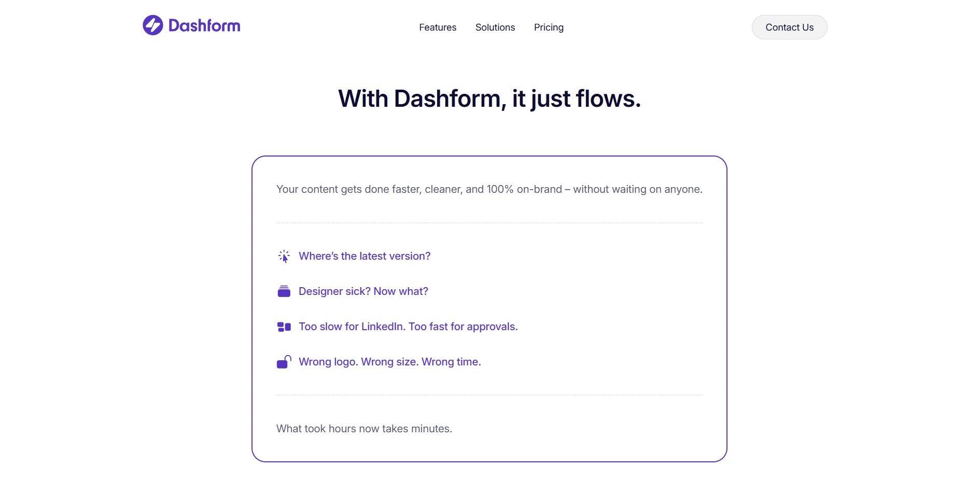Open the Pricing page link
The width and height of the screenshot is (980, 495).
pyautogui.click(x=549, y=27)
